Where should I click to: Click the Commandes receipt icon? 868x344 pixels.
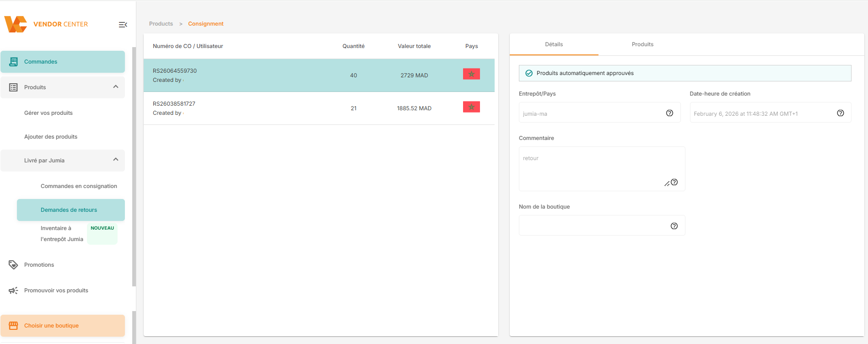pos(14,62)
